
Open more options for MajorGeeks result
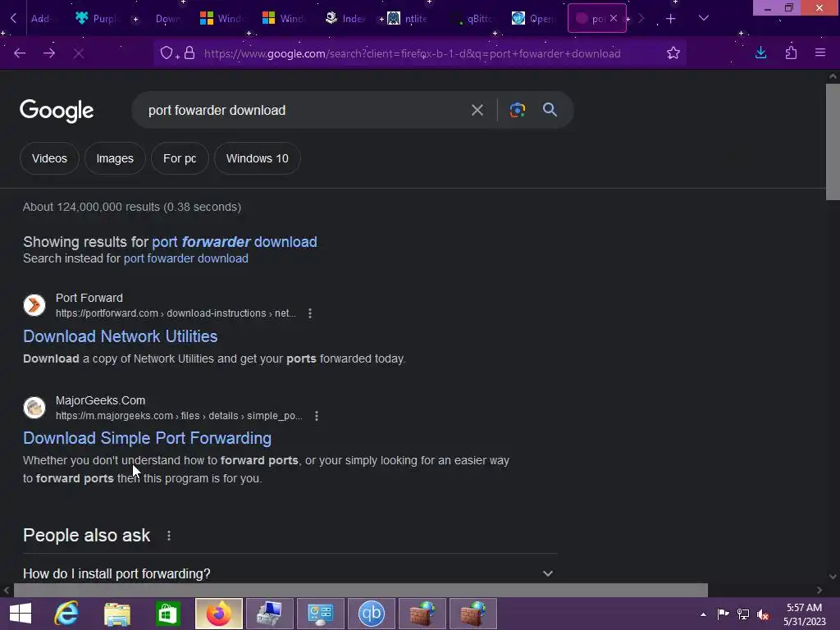pyautogui.click(x=317, y=416)
